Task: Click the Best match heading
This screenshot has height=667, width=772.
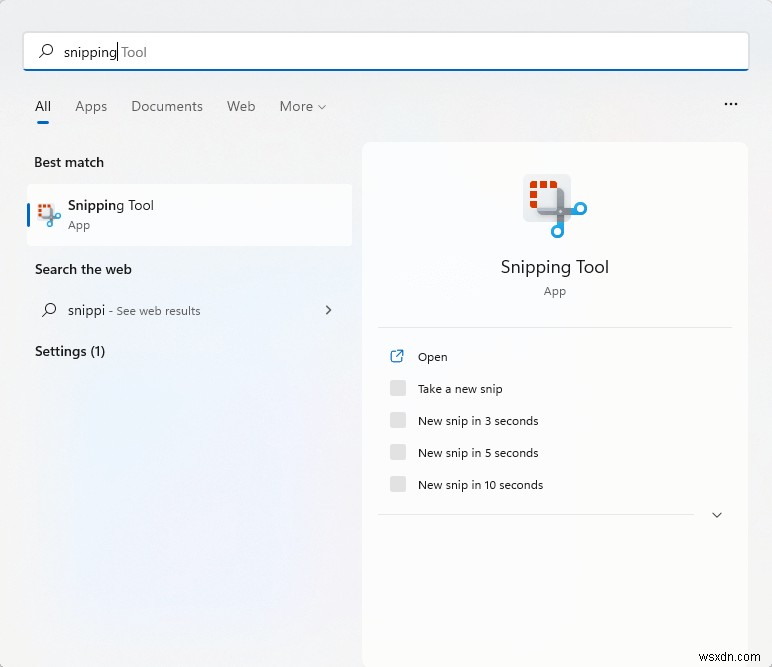Action: (69, 162)
